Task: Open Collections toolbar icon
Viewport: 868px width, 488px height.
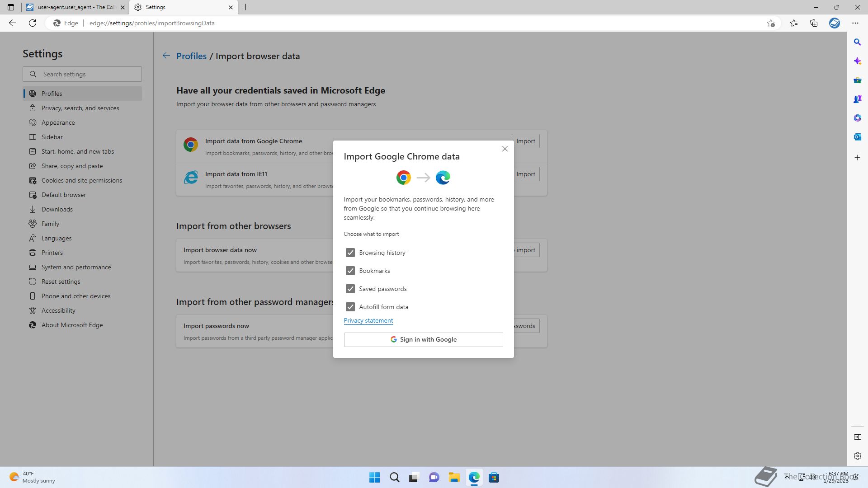Action: [x=814, y=23]
